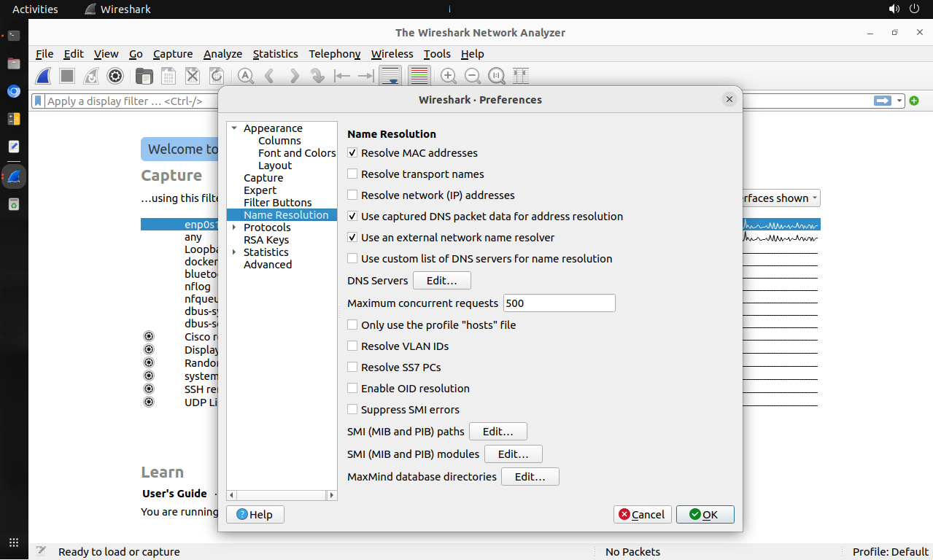Select Advanced in the preferences tree
Screen dimensions: 933x560
pos(268,265)
